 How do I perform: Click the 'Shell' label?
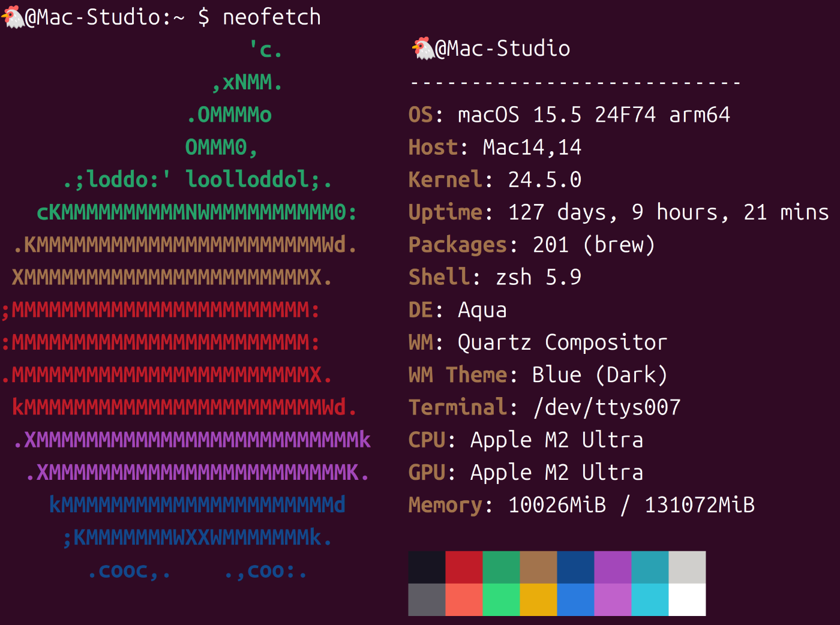click(439, 277)
